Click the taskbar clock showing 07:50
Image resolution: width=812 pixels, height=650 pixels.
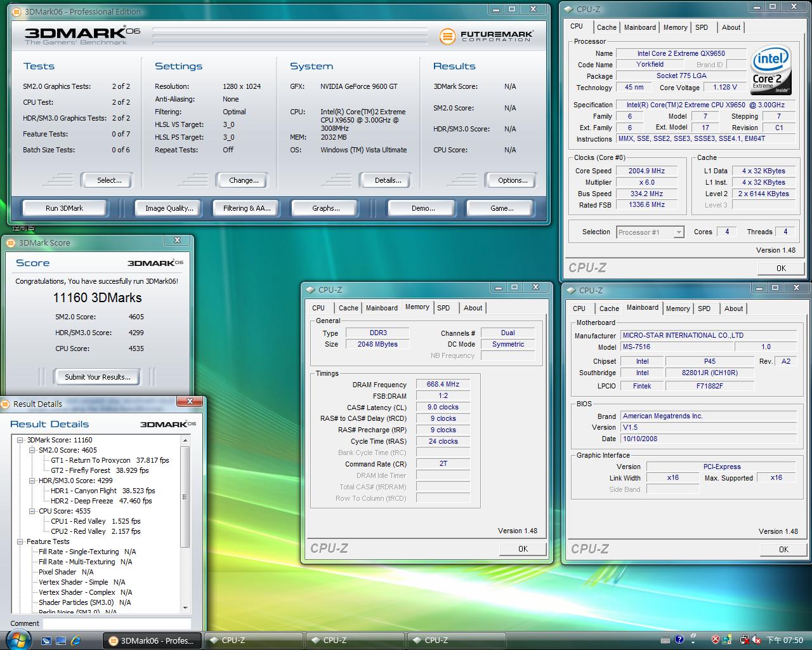(x=784, y=640)
